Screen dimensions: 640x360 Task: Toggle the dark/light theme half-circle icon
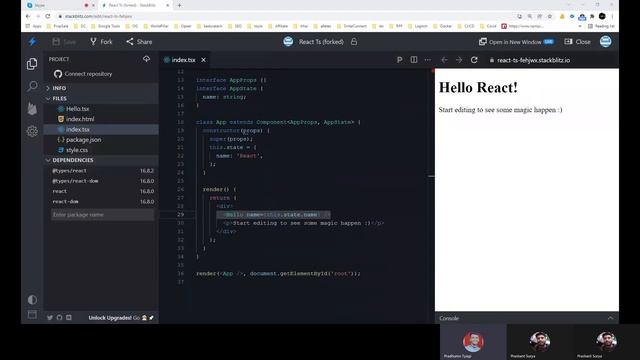pos(32,300)
